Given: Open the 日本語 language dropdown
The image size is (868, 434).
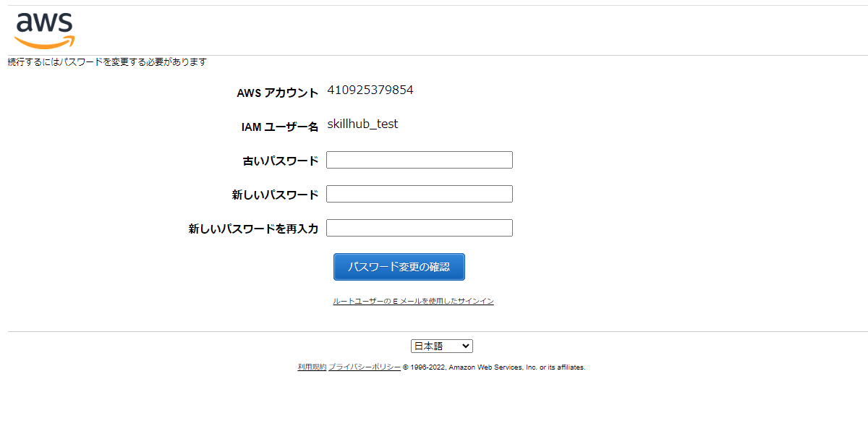Looking at the screenshot, I should click(442, 346).
